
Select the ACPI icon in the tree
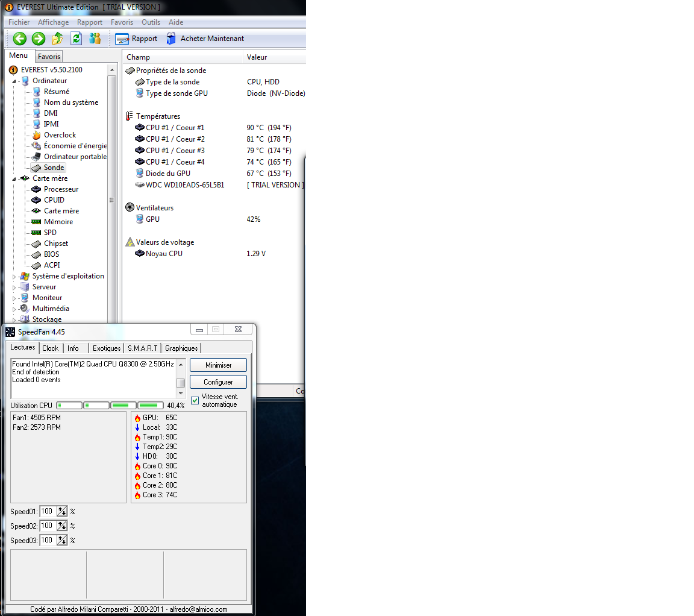(36, 265)
